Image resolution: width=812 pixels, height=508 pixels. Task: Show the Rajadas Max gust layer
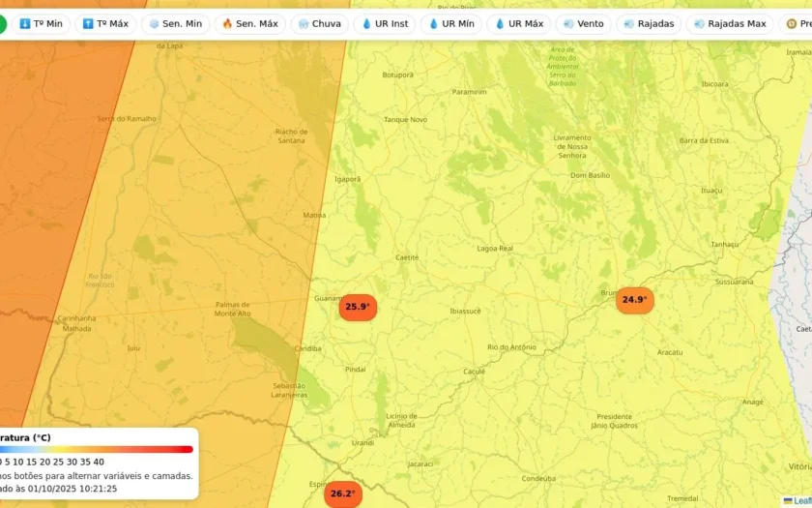click(730, 23)
